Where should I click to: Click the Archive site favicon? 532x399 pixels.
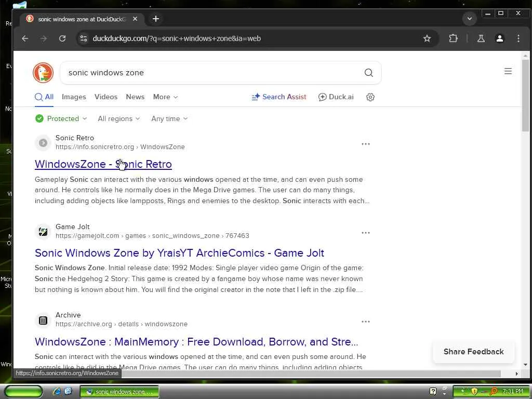tap(43, 320)
